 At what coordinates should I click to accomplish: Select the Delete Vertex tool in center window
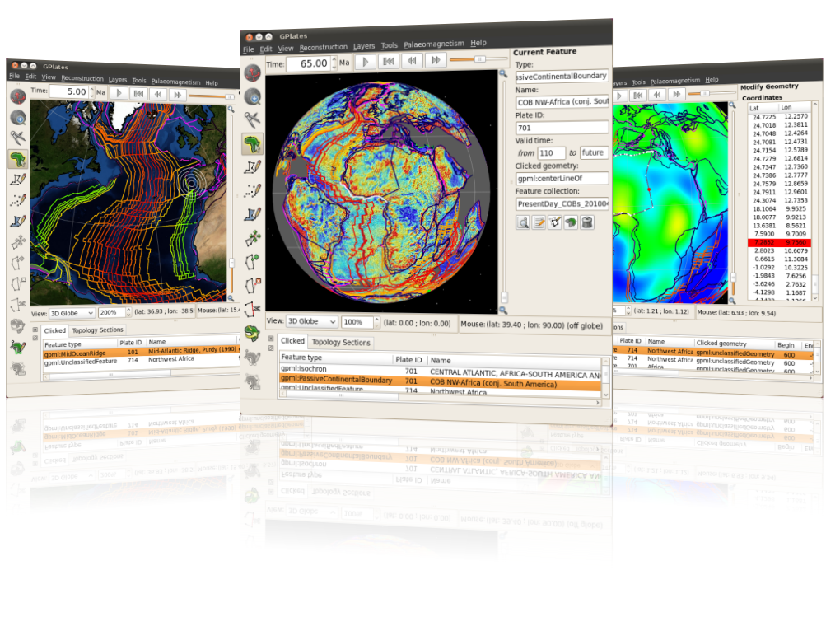(252, 285)
